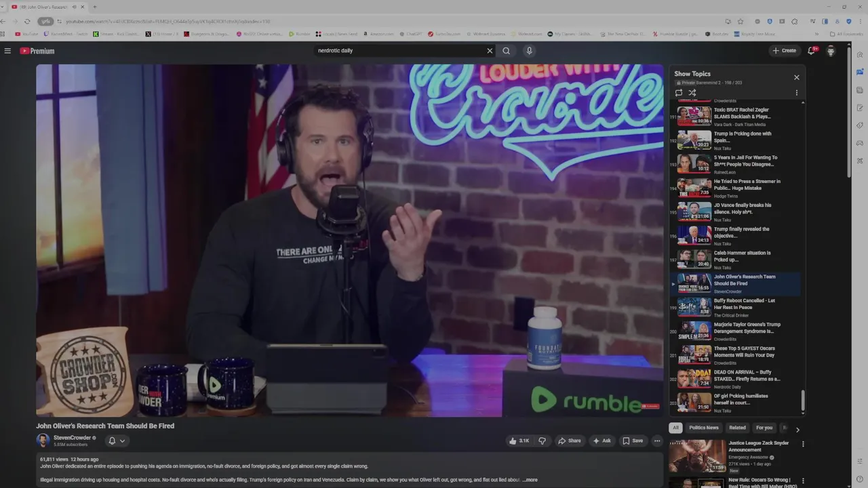Image resolution: width=868 pixels, height=488 pixels.
Task: Open '5 Years In Jail' playlist item
Action: [736, 164]
